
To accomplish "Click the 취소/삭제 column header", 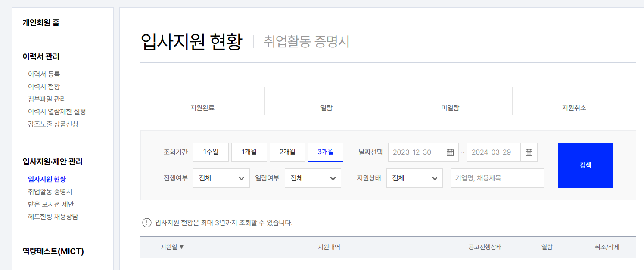I will [607, 247].
